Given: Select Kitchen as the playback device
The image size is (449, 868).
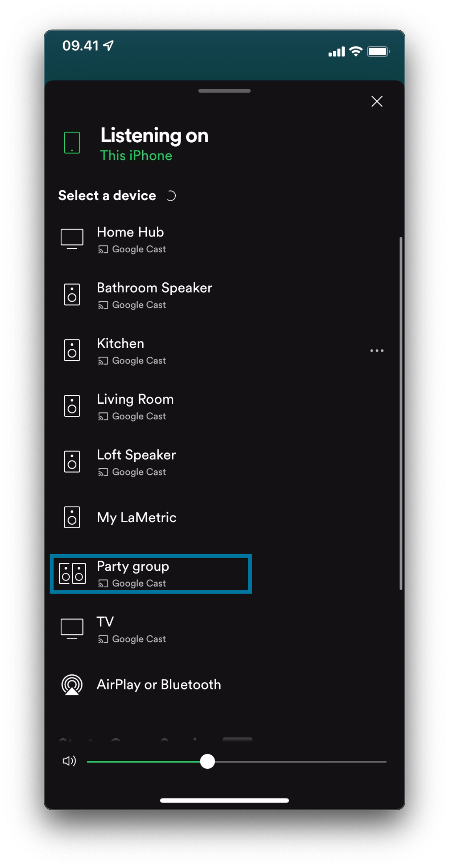Looking at the screenshot, I should [x=121, y=350].
